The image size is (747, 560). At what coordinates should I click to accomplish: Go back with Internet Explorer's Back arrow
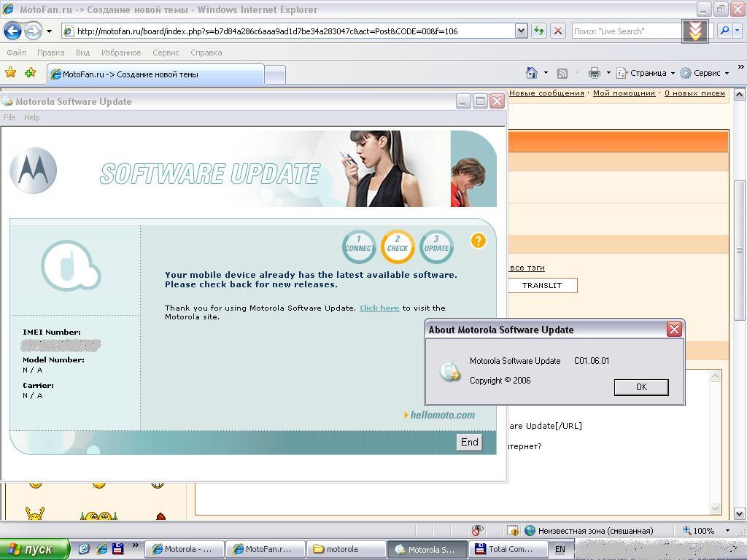point(12,31)
